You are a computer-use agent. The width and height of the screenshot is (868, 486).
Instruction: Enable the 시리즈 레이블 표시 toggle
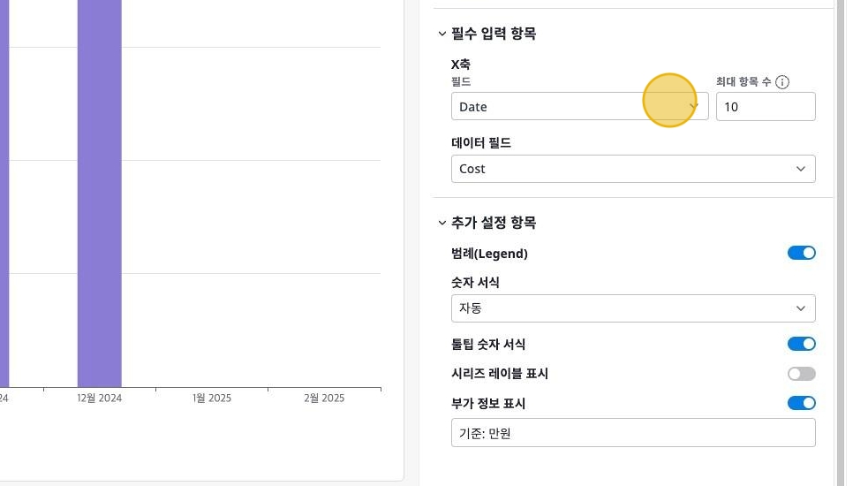[x=801, y=374]
